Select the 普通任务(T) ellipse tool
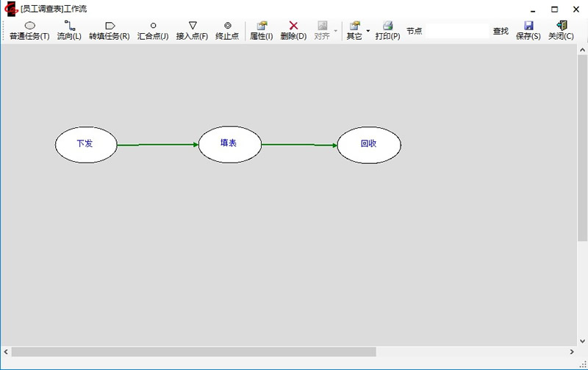Viewport: 588px width, 370px height. pos(29,30)
